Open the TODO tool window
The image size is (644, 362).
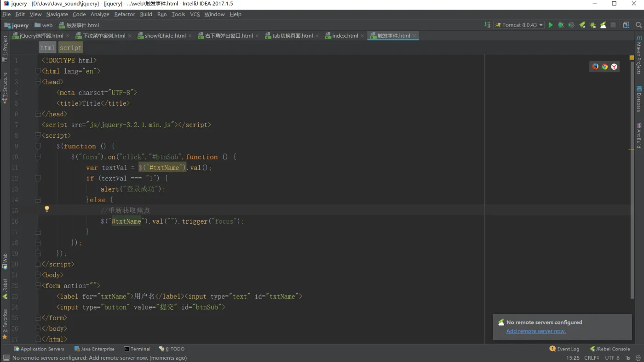coord(172,349)
